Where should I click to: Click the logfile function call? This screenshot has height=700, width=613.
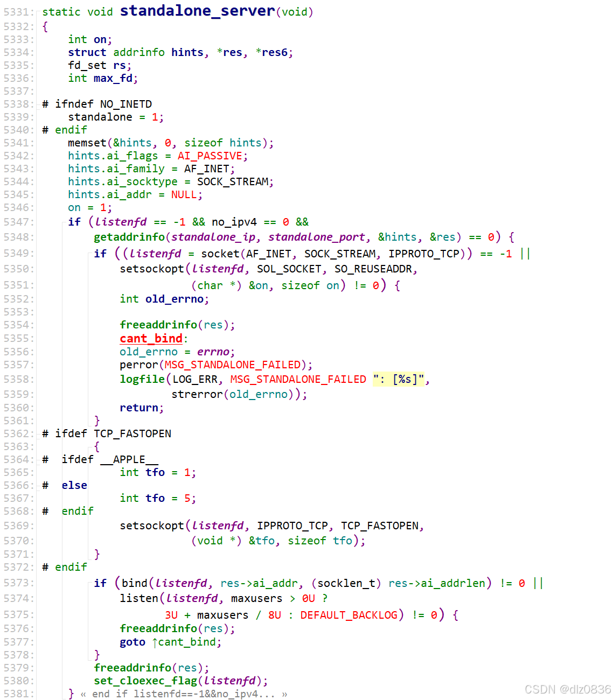[142, 379]
